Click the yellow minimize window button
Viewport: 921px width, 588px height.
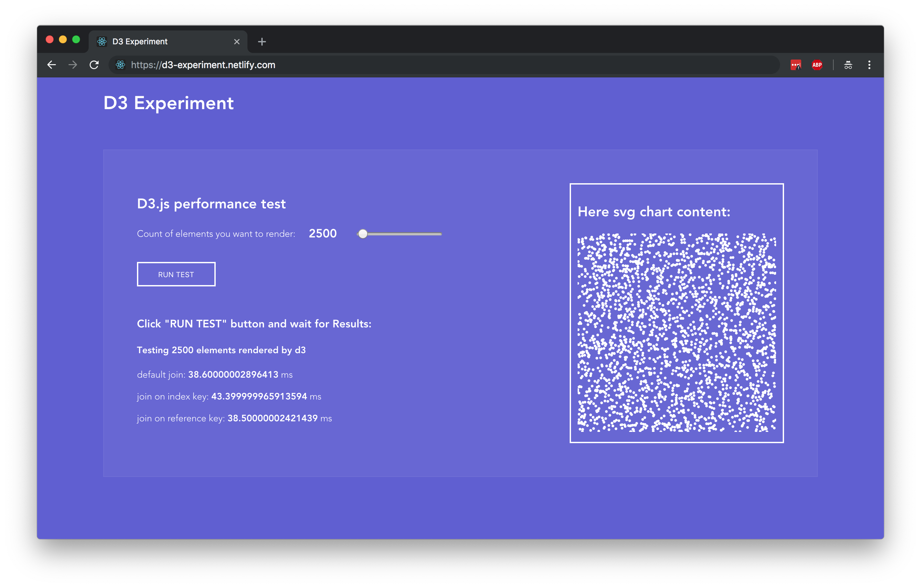pos(63,39)
